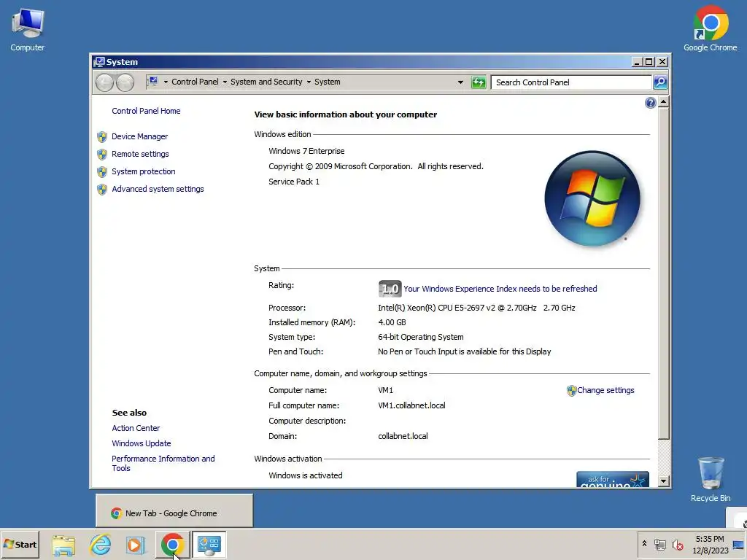747x560 pixels.
Task: Click 64-bit Operating System value
Action: click(x=421, y=337)
